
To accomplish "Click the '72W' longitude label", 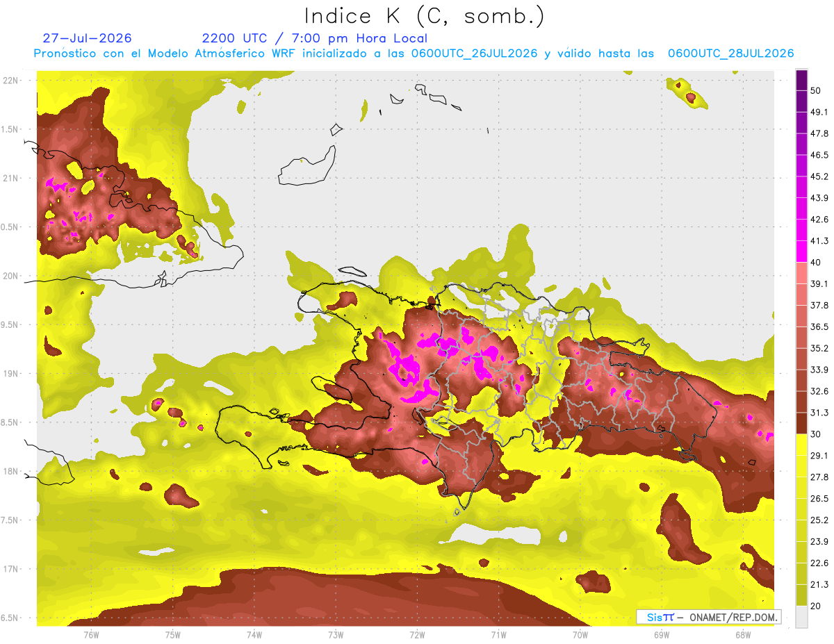I will [417, 634].
